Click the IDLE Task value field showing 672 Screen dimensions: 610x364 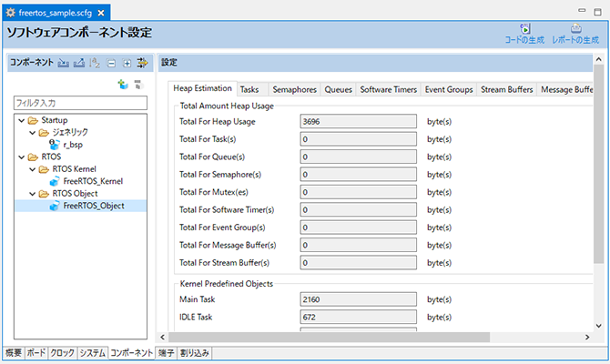pyautogui.click(x=359, y=317)
